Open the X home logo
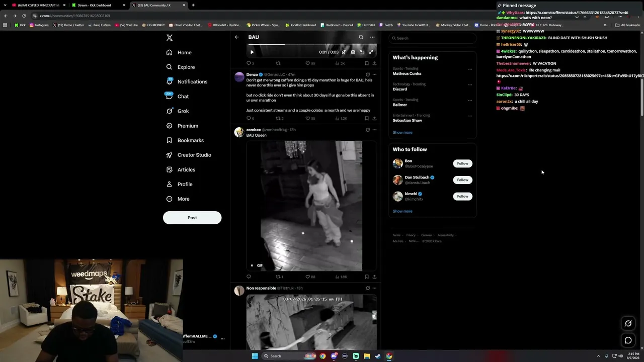This screenshot has height=362, width=644. 170,38
